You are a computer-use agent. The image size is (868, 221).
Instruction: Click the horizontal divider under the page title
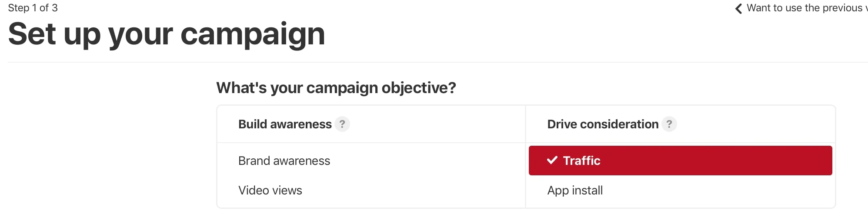tap(435, 62)
